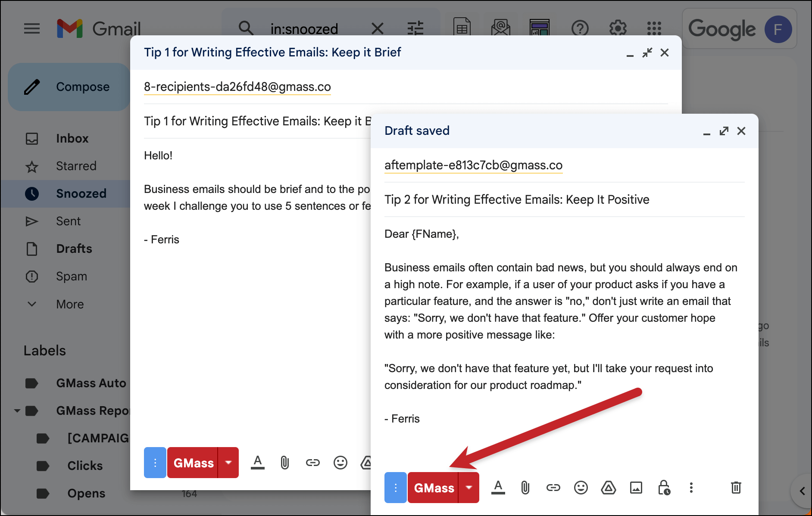Click the GMass button in Tip 1 window
Viewport: 812px width, 516px height.
(x=193, y=463)
